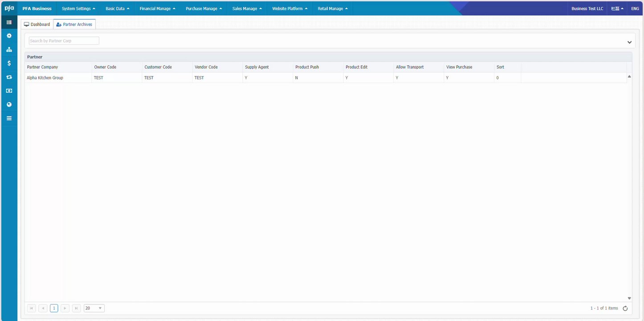Sort by Owner Code column header
The image size is (644, 321).
[117, 67]
